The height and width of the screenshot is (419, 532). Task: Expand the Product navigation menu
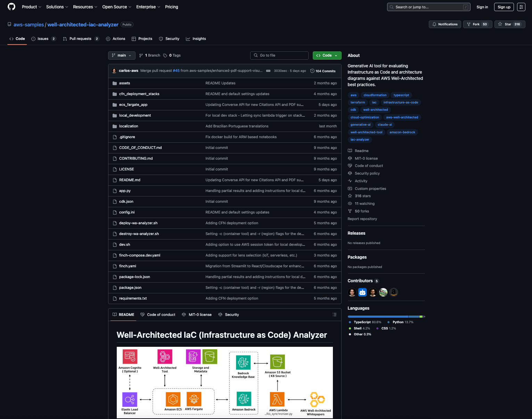coord(31,7)
